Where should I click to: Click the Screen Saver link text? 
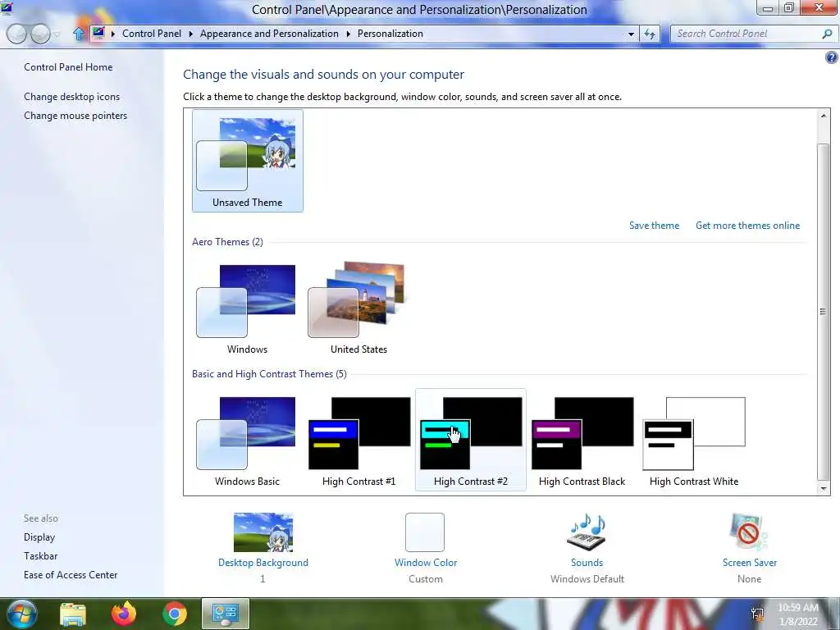point(750,563)
